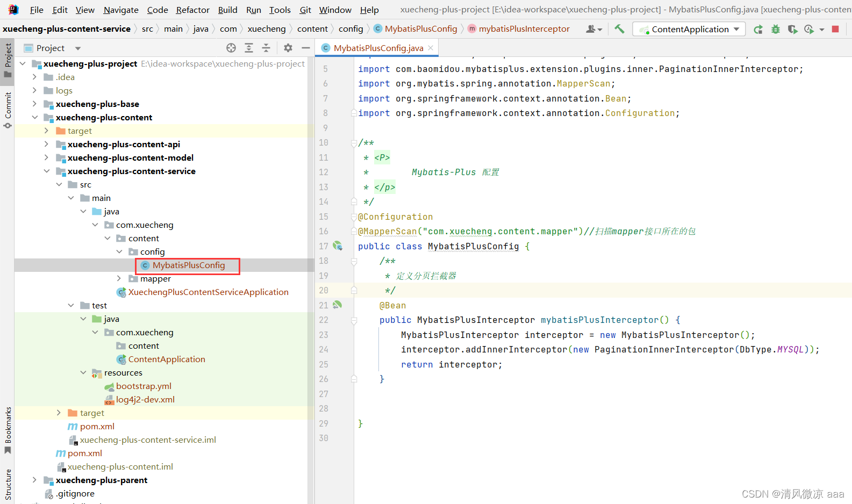Stop the running application red square
This screenshot has width=852, height=504.
pos(835,29)
